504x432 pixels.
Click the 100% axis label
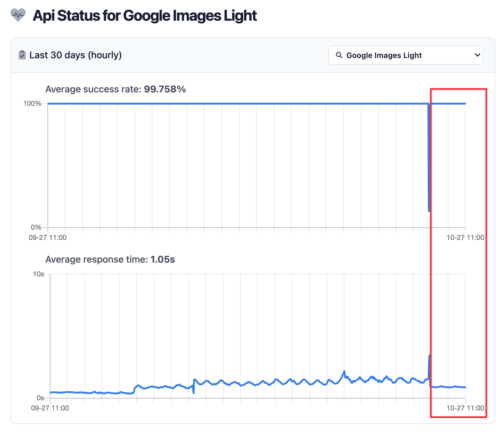32,103
